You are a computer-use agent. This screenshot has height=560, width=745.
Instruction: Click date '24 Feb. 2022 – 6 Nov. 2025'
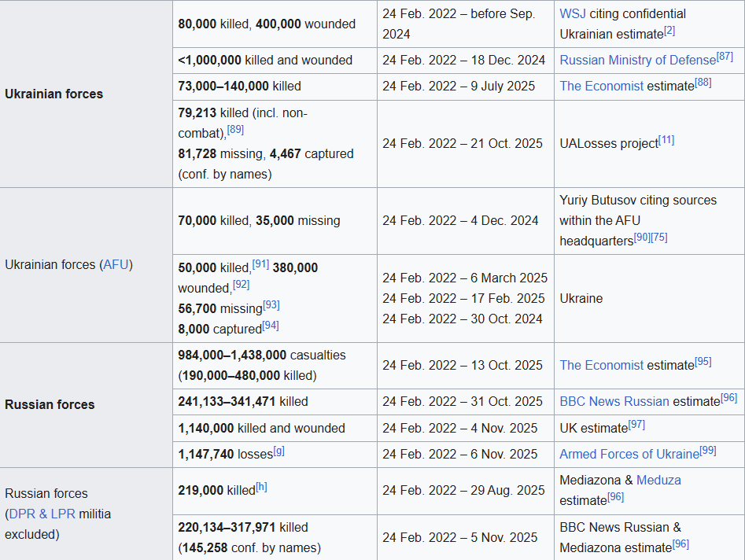click(x=460, y=455)
